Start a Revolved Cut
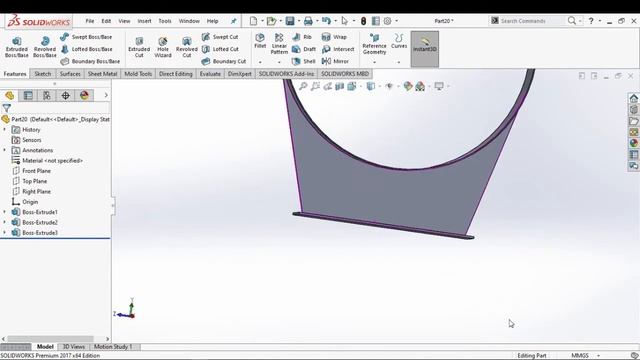 point(187,47)
